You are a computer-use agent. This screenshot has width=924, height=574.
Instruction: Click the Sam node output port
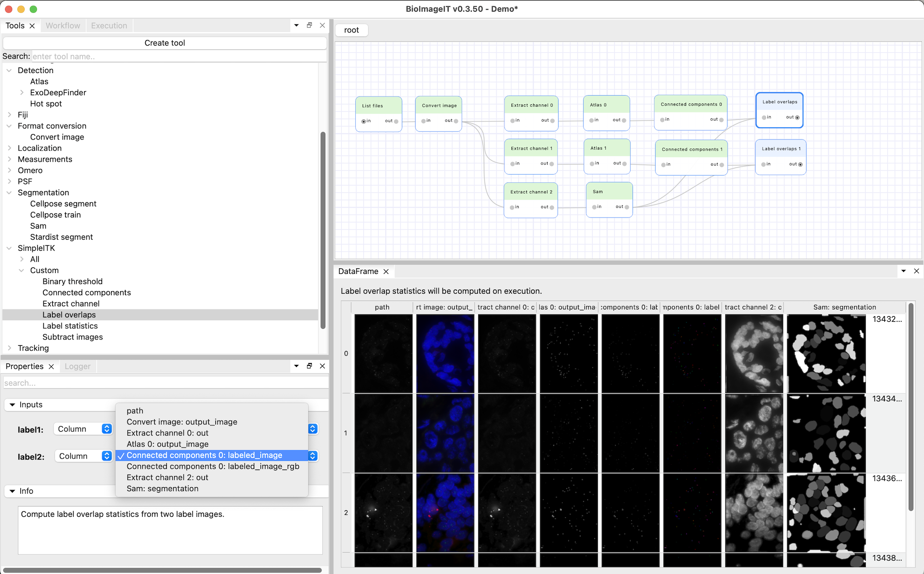click(626, 207)
